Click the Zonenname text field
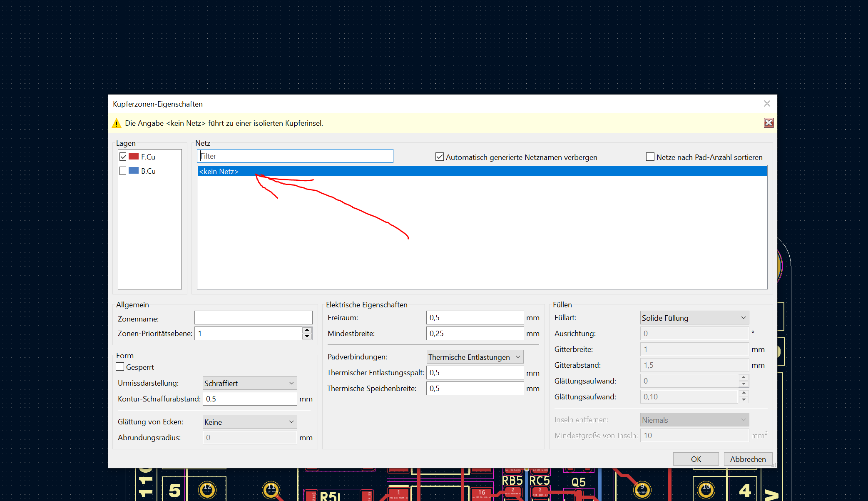868x501 pixels. click(253, 318)
